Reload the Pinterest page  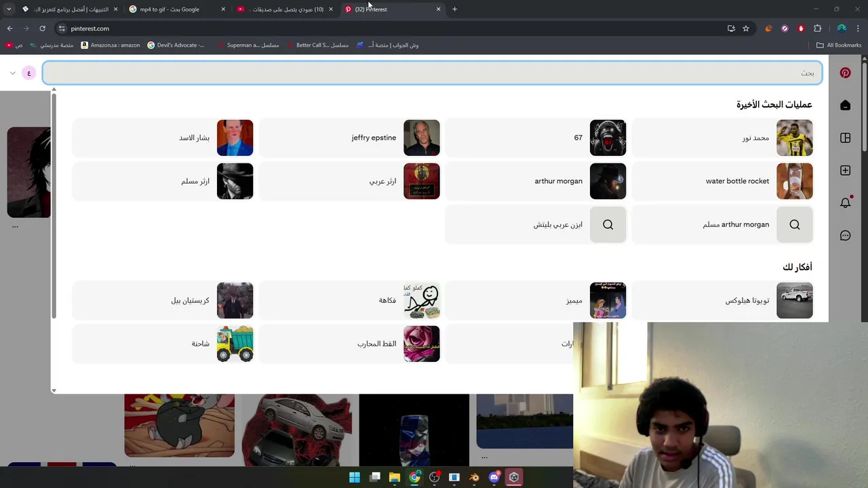42,28
